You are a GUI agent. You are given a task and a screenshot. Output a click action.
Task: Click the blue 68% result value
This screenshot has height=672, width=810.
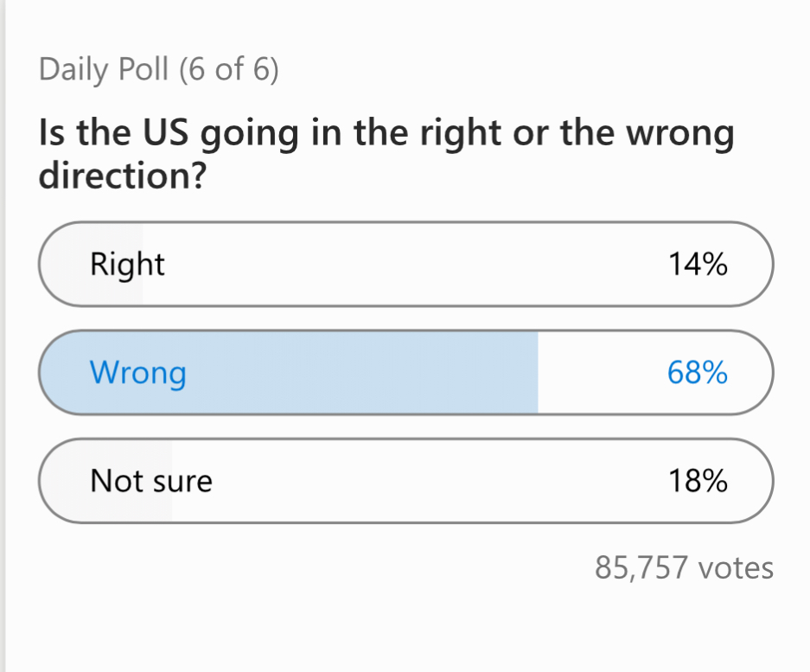point(698,372)
